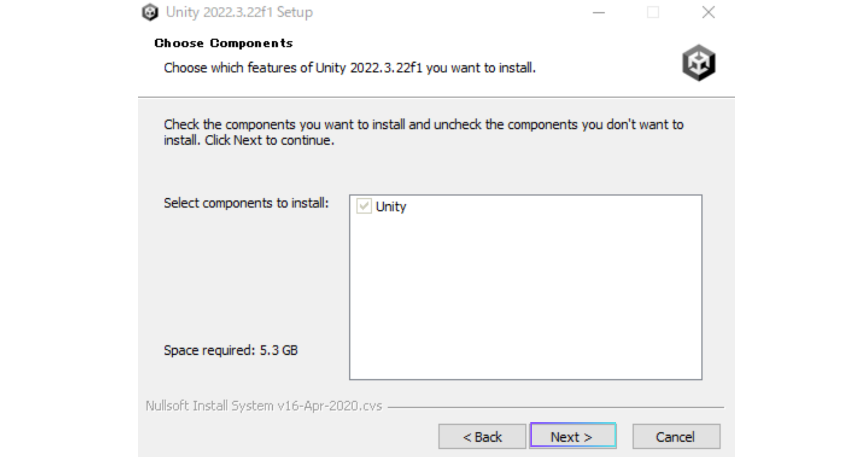The image size is (868, 457).
Task: Click the "Choose Components" bold heading
Action: (x=223, y=43)
